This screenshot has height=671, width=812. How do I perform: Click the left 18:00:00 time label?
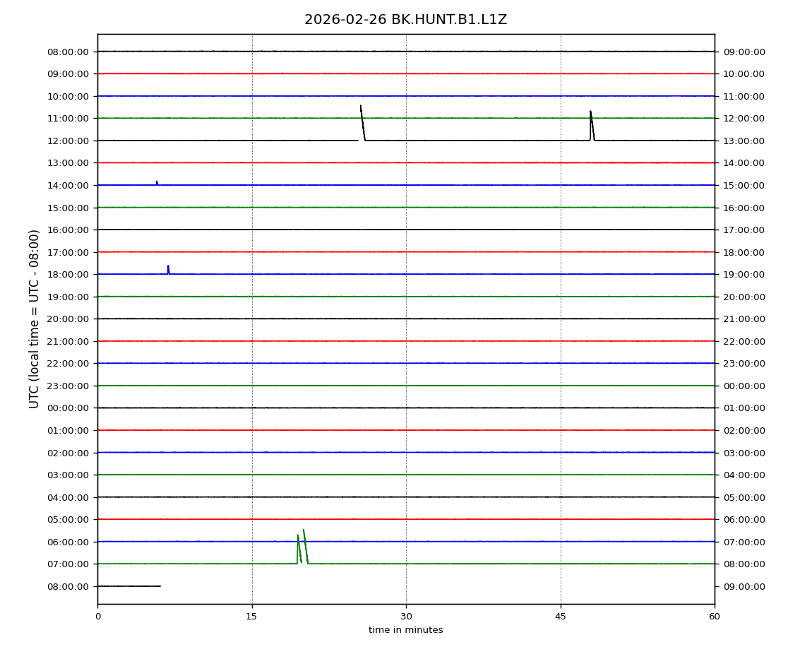click(x=68, y=274)
